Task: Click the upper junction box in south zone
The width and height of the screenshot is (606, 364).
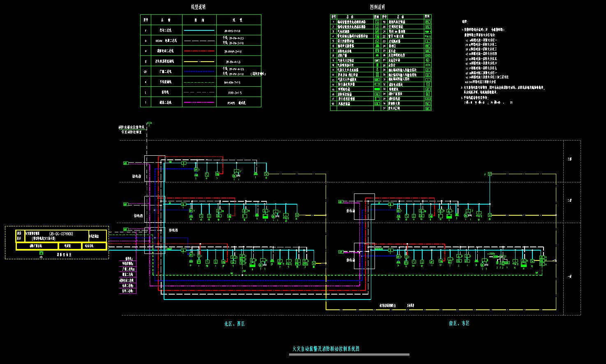Action: [364, 207]
